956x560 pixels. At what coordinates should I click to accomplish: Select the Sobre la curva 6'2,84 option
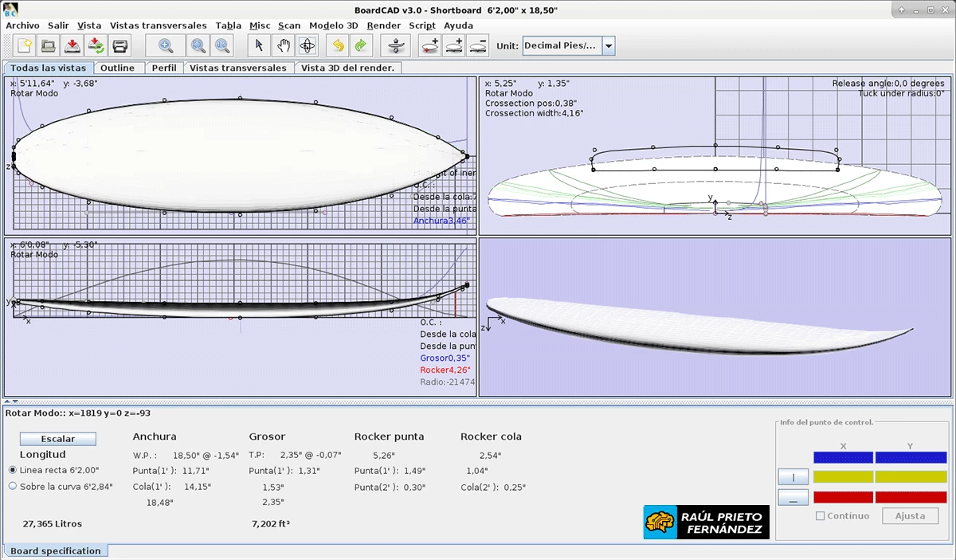(x=11, y=485)
